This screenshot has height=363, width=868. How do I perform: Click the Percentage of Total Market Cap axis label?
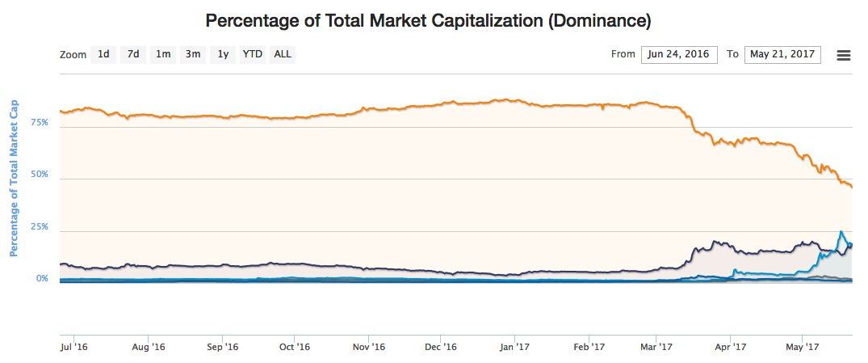click(x=14, y=179)
